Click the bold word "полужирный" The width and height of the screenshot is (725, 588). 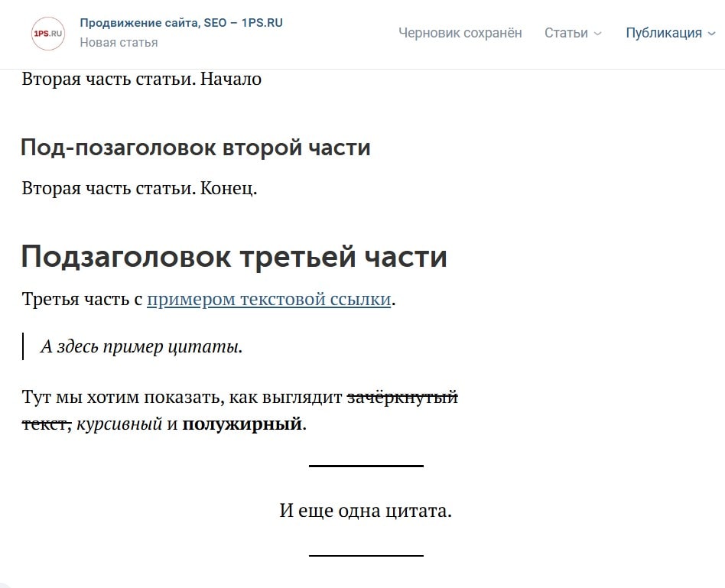(242, 424)
